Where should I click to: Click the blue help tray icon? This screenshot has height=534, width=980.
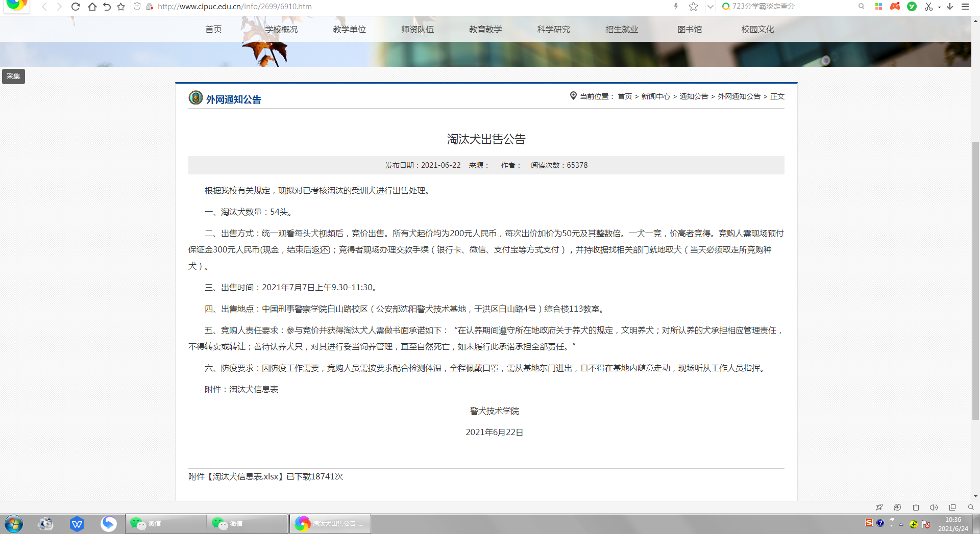click(880, 523)
